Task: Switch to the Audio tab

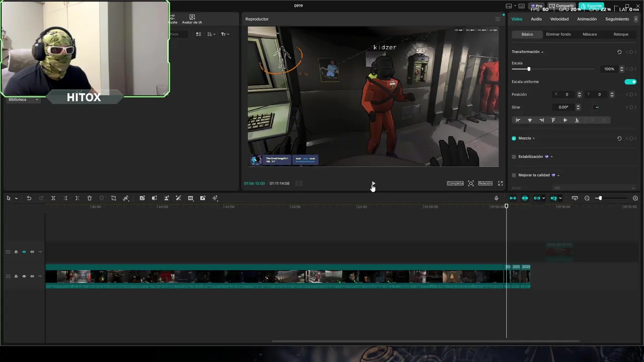Action: point(536,19)
